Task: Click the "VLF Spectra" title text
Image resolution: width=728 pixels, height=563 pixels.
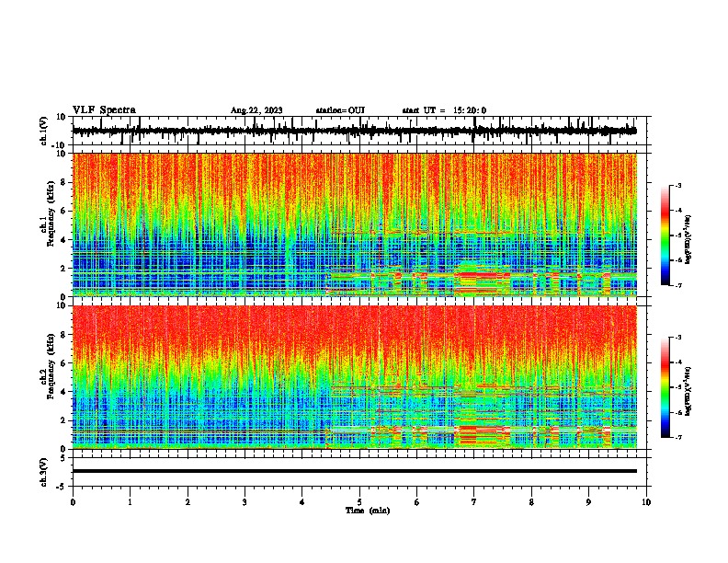Action: 104,110
